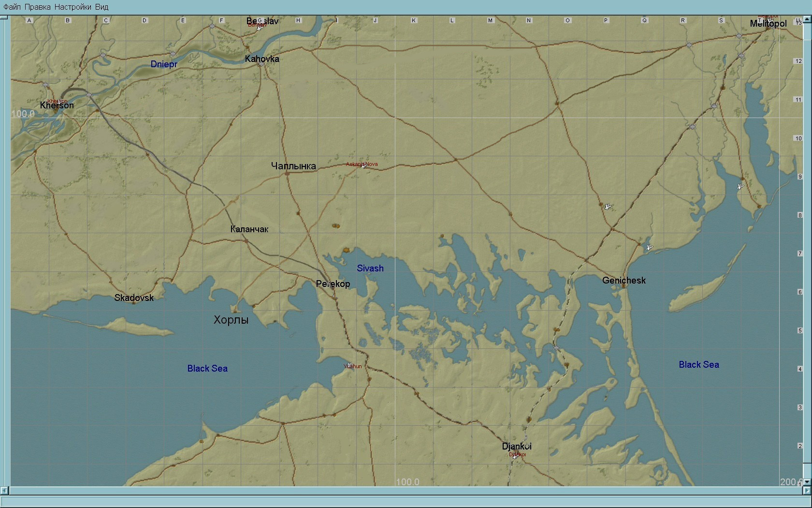Open the Настройки menu
This screenshot has width=812, height=508.
(73, 7)
